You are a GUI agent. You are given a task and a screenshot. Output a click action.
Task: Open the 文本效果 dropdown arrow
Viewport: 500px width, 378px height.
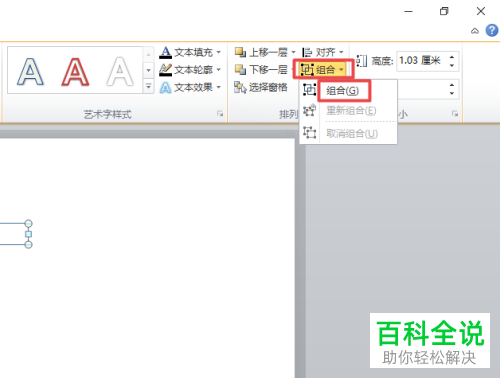click(x=219, y=87)
